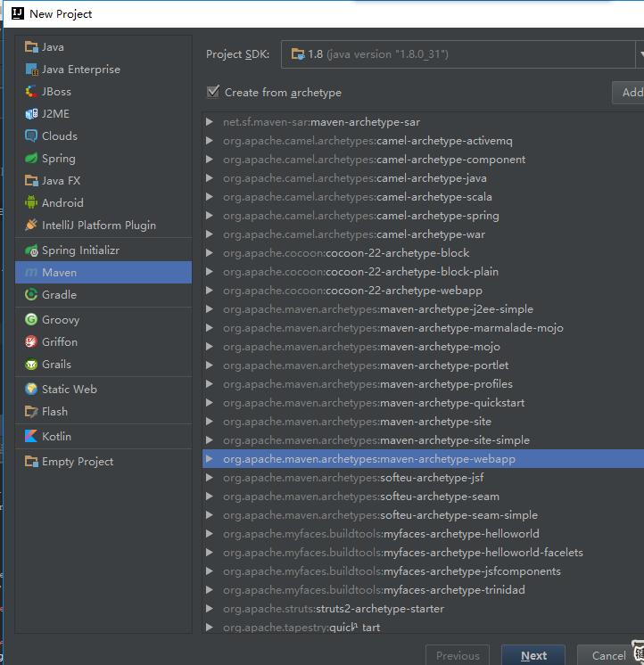
Task: Click the Gradle icon
Action: tap(31, 295)
